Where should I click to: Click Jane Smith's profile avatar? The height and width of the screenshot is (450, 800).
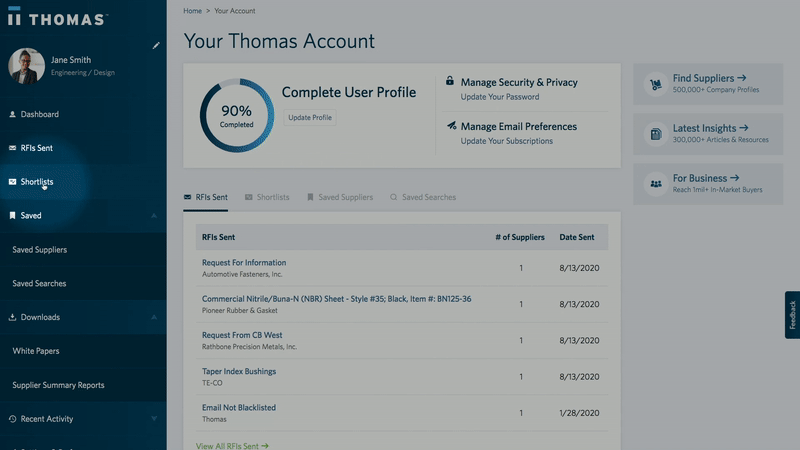[26, 66]
